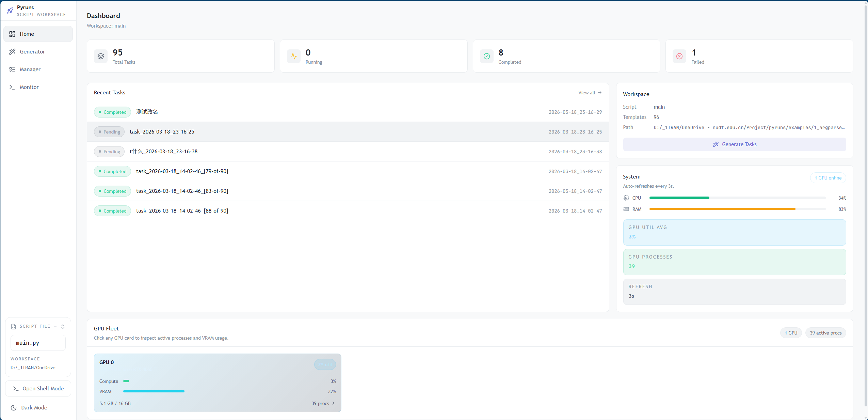Select the main.py script file field
This screenshot has height=420, width=868.
pyautogui.click(x=38, y=343)
